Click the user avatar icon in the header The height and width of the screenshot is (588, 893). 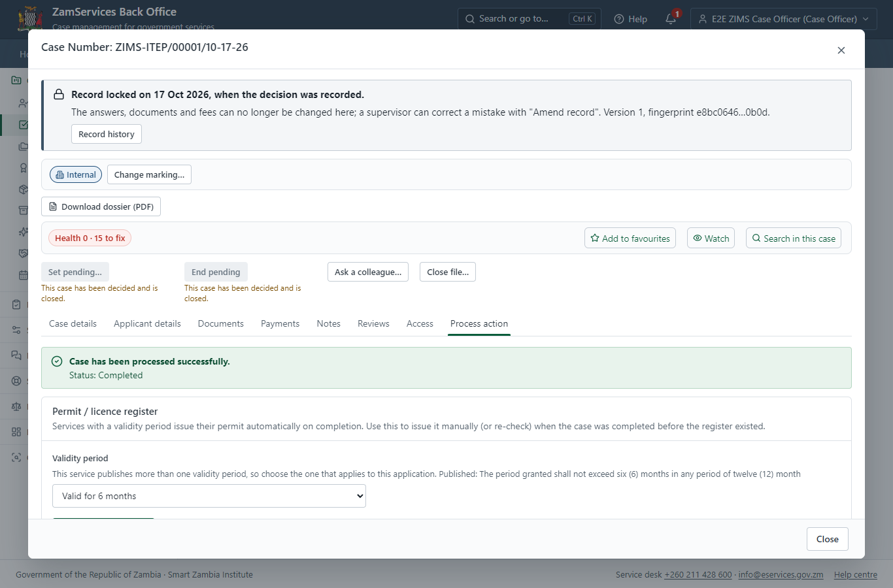click(x=703, y=19)
